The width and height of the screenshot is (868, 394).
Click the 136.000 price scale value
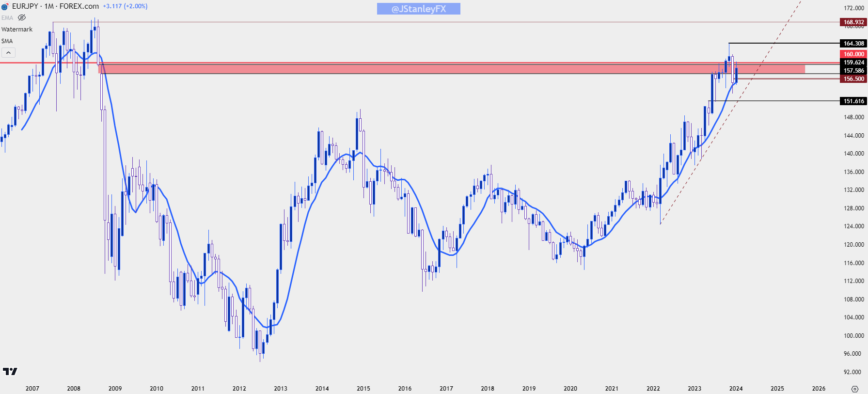click(x=853, y=172)
